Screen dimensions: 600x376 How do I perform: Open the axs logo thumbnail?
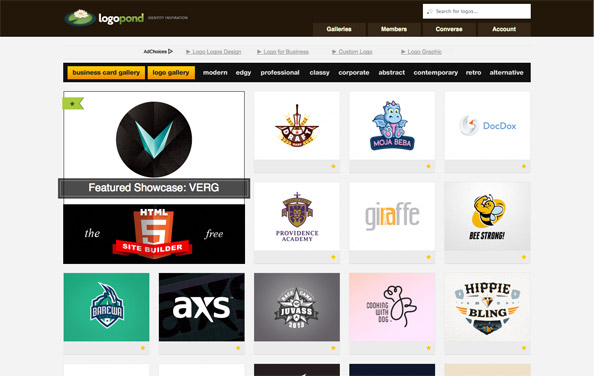(x=202, y=307)
